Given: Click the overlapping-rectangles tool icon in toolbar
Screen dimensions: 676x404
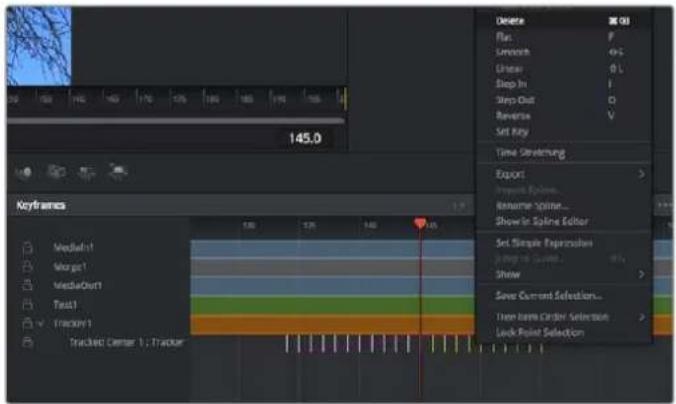Looking at the screenshot, I should [x=56, y=172].
